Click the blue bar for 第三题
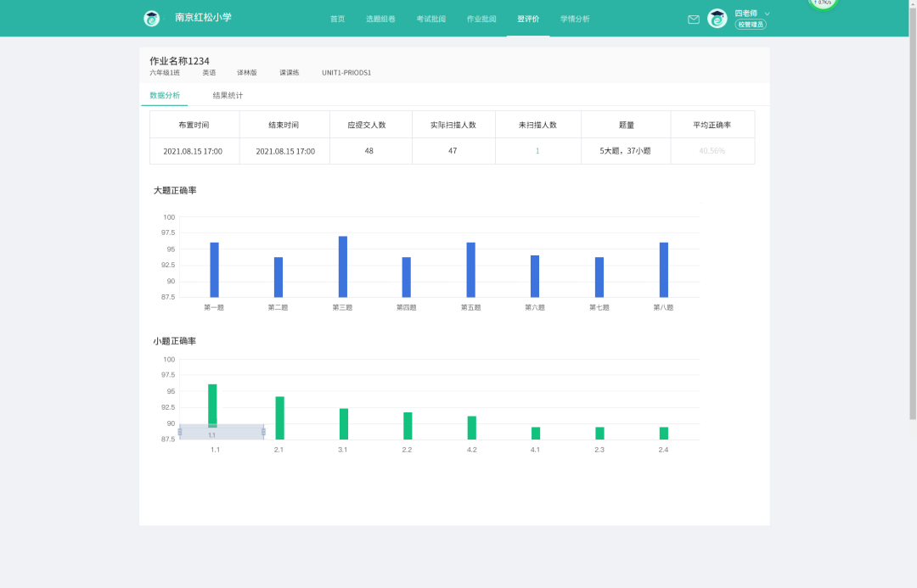 click(343, 267)
